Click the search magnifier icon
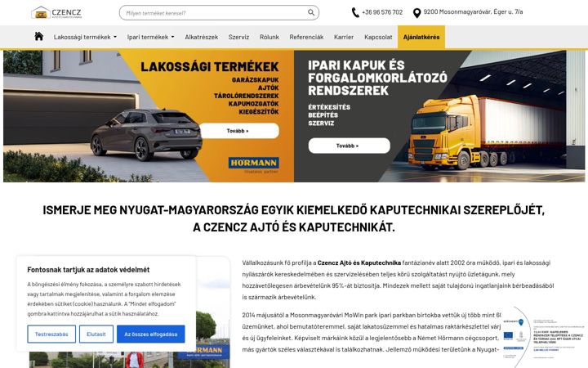The height and width of the screenshot is (368, 588). tap(311, 13)
